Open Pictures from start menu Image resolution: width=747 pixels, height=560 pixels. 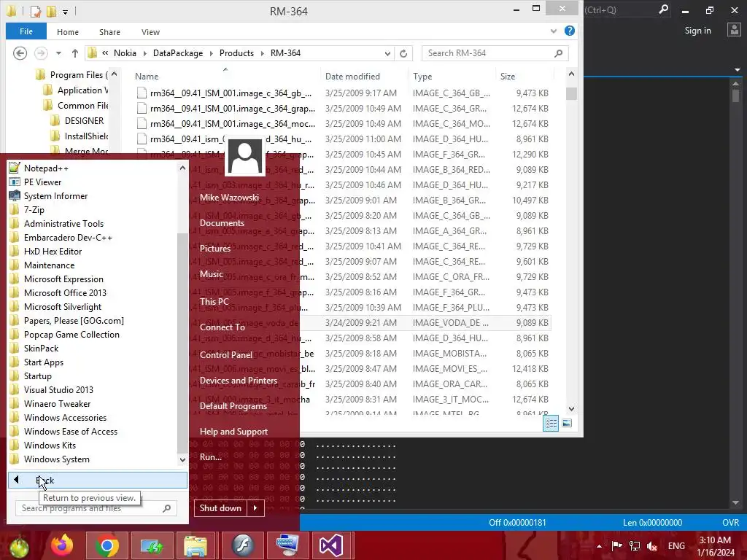click(215, 248)
